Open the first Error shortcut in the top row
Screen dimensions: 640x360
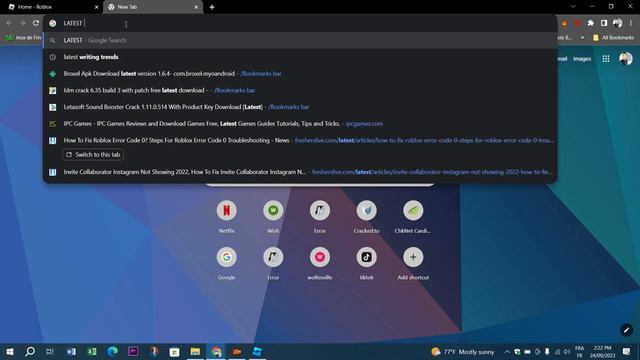[320, 216]
